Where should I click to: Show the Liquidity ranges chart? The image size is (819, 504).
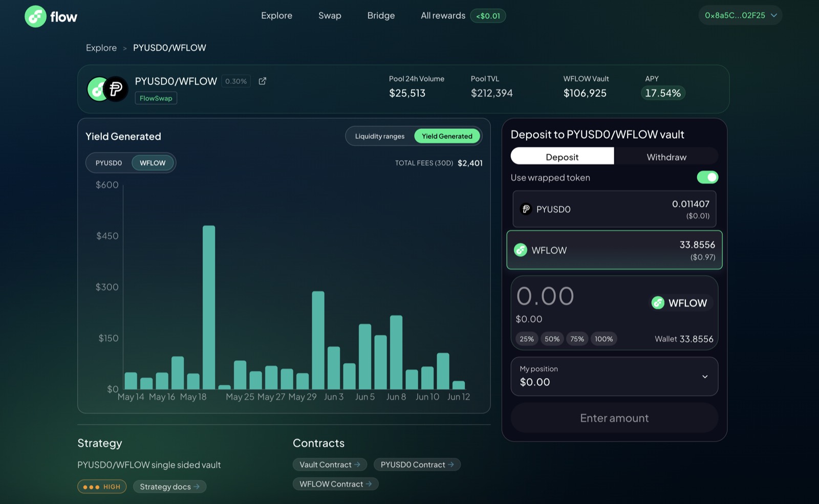click(x=380, y=136)
